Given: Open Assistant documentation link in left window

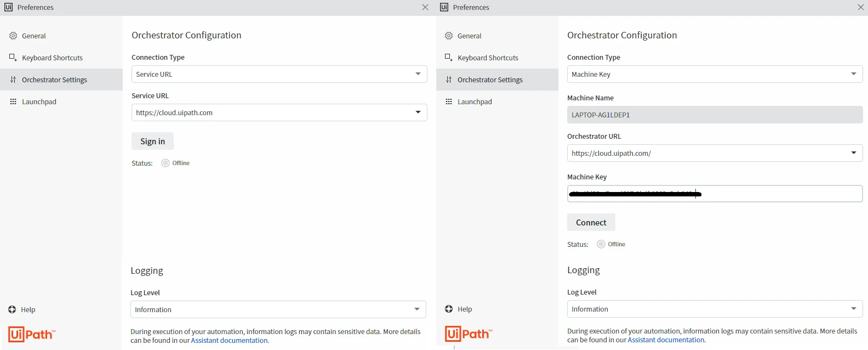Looking at the screenshot, I should [x=230, y=340].
